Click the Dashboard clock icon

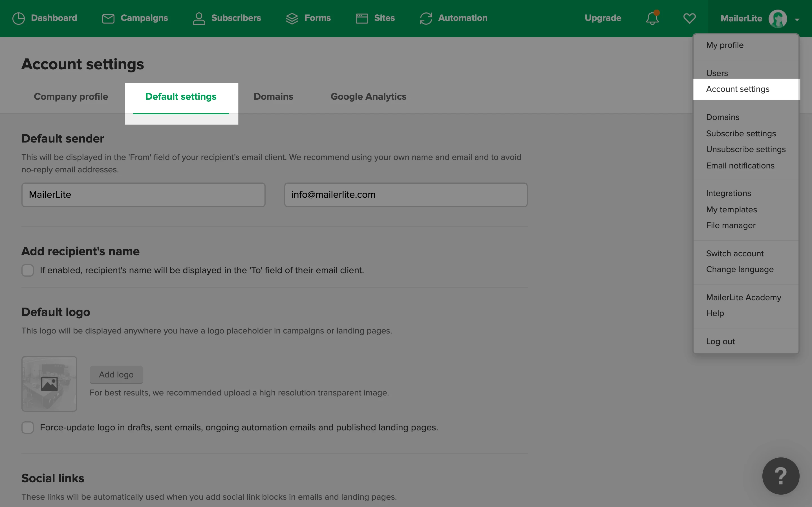click(18, 18)
